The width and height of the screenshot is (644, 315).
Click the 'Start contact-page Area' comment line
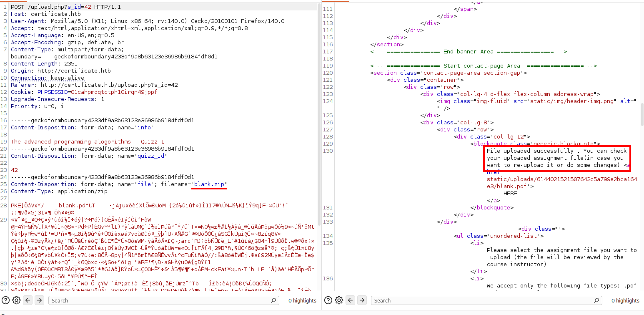pyautogui.click(x=484, y=66)
